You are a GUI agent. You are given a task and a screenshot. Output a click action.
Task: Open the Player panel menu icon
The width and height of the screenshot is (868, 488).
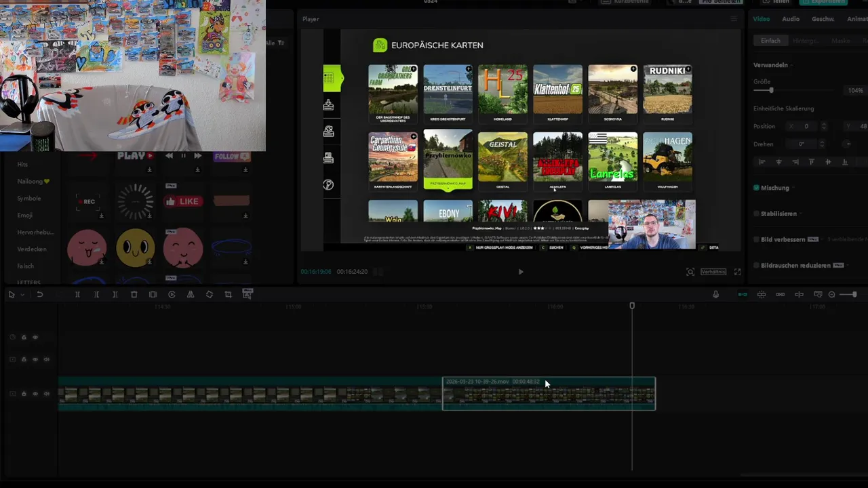733,19
